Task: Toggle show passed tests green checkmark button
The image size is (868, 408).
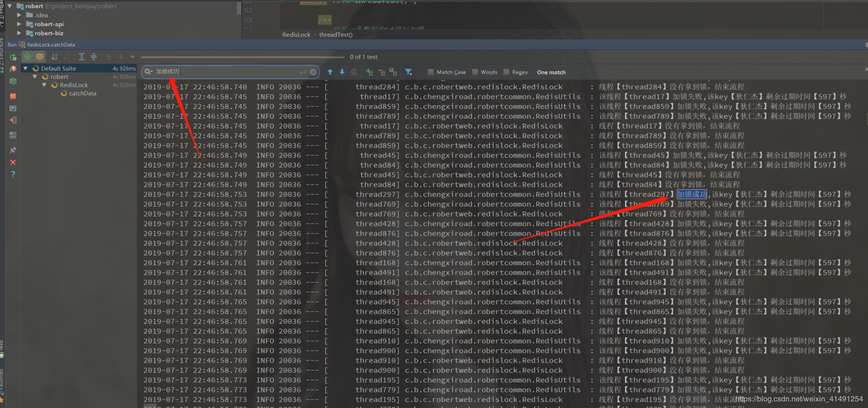Action: click(x=28, y=57)
